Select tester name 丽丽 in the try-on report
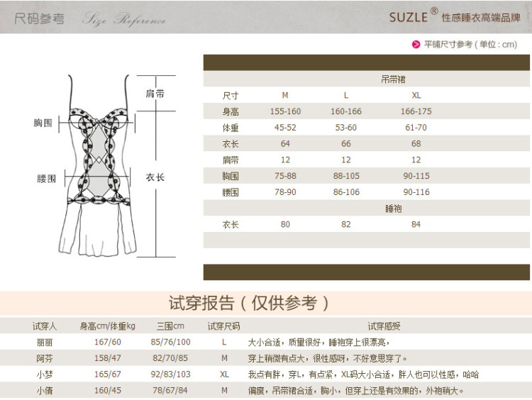 tap(44, 342)
